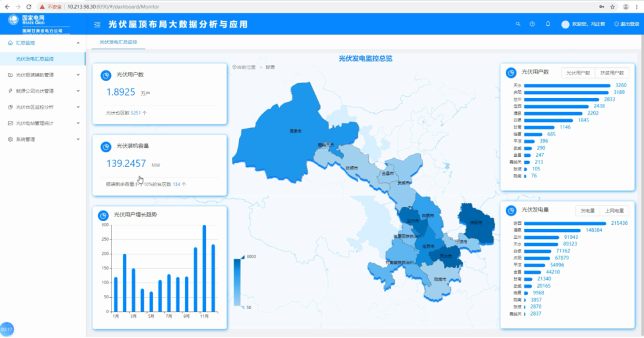The image size is (644, 338).
Task: Open the search icon in header
Action: (518, 24)
